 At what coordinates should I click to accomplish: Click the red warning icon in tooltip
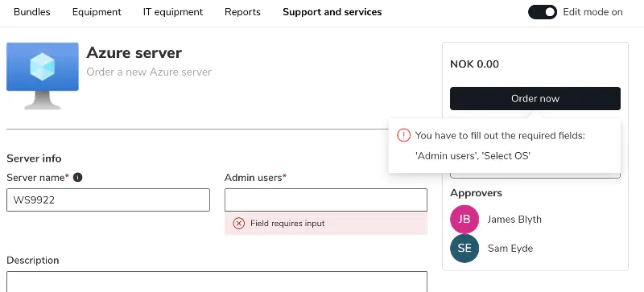pyautogui.click(x=404, y=135)
